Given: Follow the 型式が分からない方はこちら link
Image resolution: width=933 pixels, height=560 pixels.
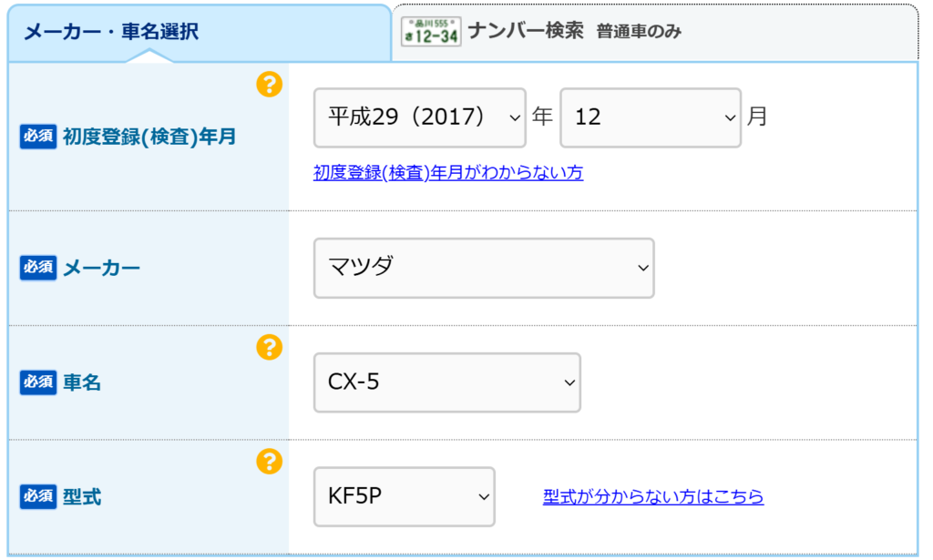Looking at the screenshot, I should [x=653, y=497].
